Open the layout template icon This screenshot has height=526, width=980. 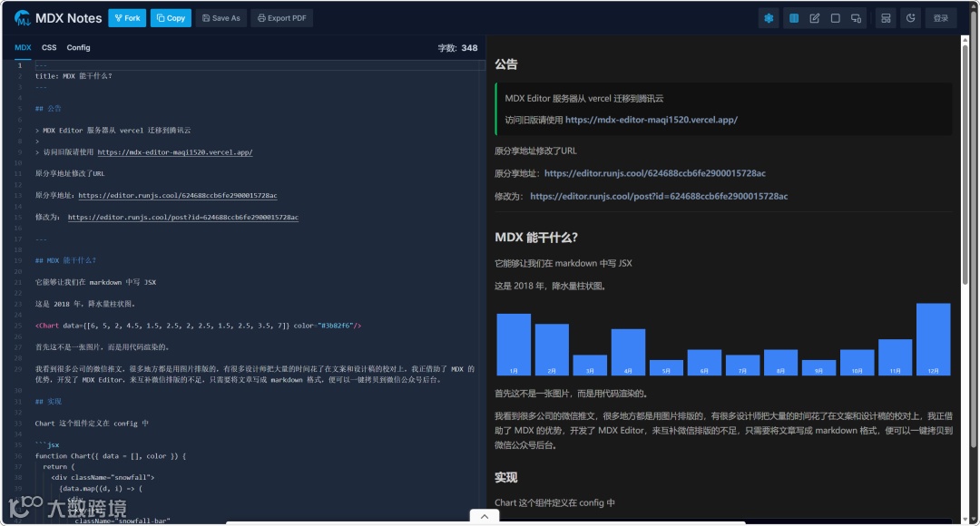[886, 18]
